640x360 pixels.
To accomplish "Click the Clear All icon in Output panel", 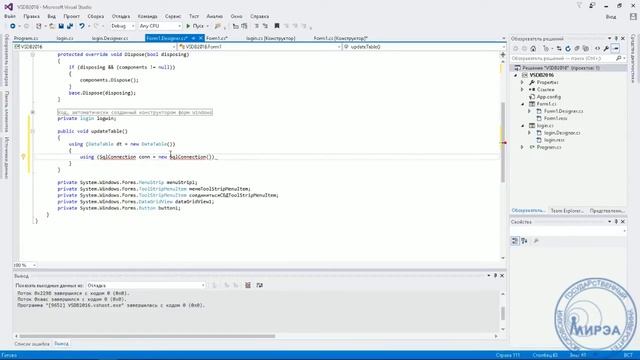I will point(248,285).
